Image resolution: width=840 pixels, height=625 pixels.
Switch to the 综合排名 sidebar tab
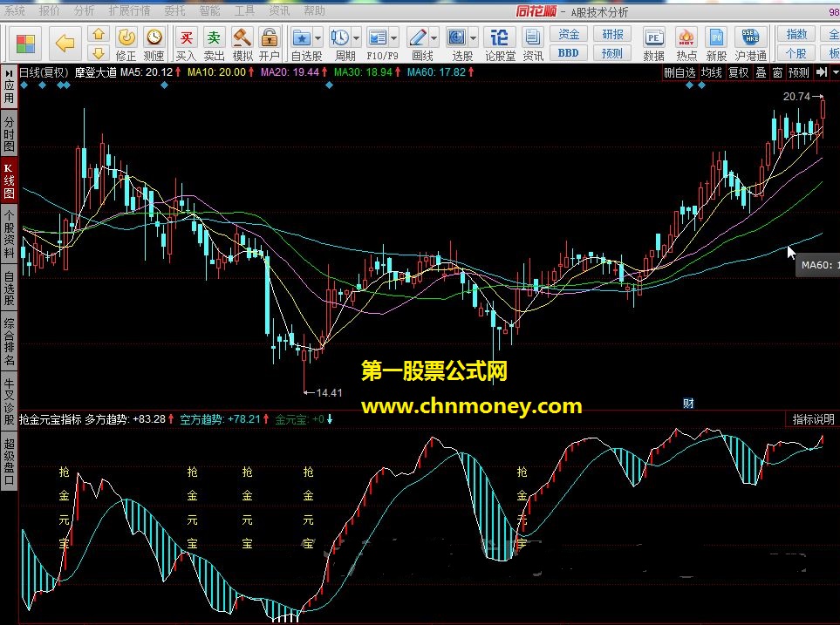9,342
